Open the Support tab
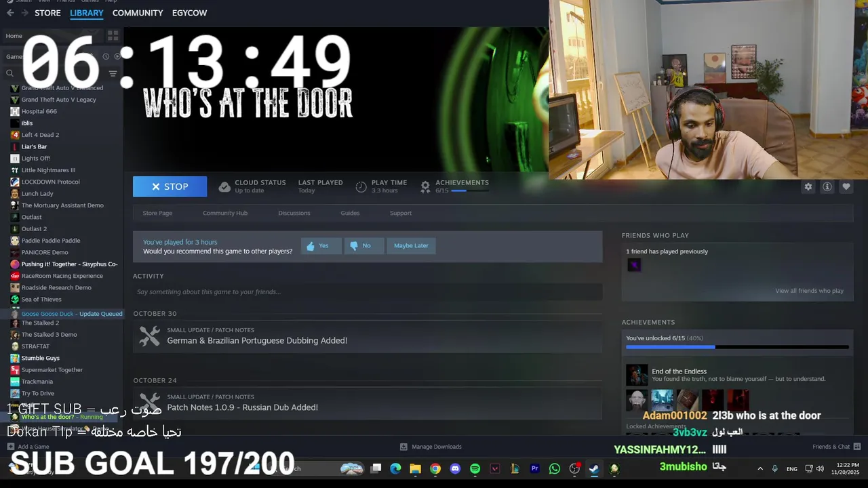868x488 pixels. [401, 213]
